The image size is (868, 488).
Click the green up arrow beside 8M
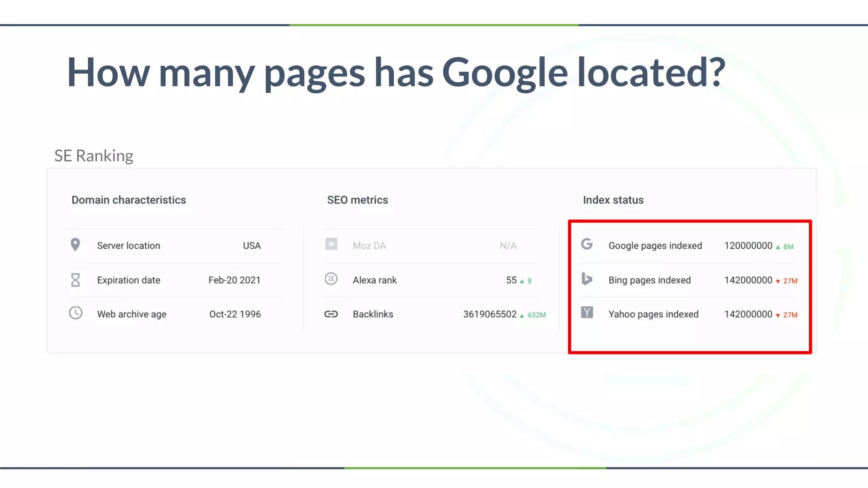point(778,247)
